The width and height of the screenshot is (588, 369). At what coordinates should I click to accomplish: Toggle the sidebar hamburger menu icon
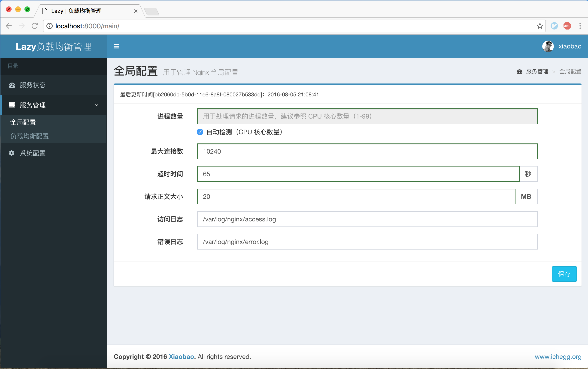[x=116, y=46]
